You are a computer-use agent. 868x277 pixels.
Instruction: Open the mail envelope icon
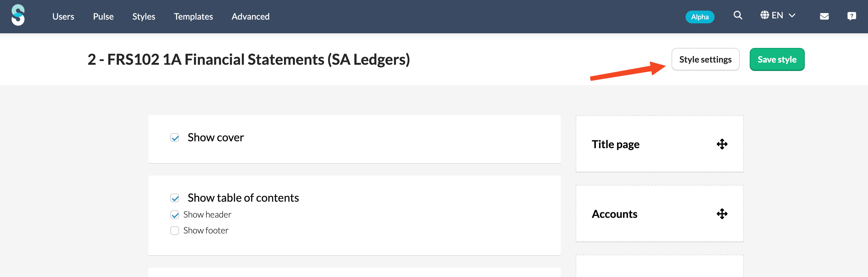pos(824,16)
